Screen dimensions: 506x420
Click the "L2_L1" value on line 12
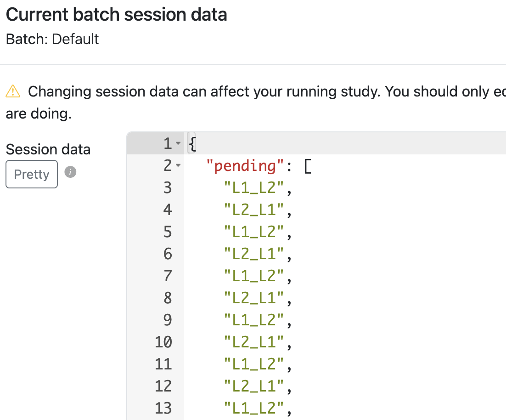pos(255,386)
